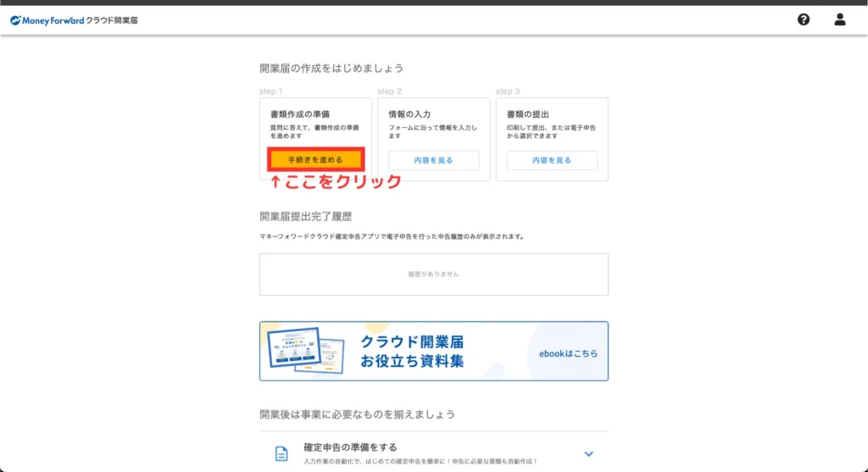
Task: Click the クラウド開業届 product name in header
Action: 112,19
